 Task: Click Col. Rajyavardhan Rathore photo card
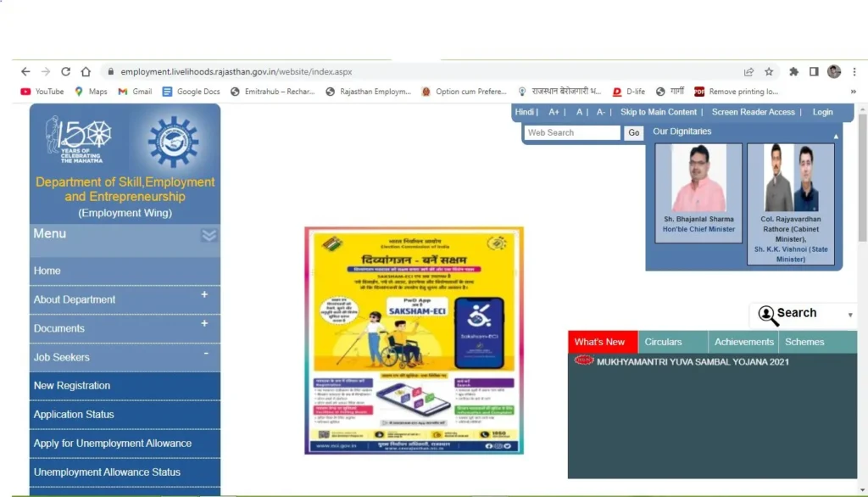(791, 204)
